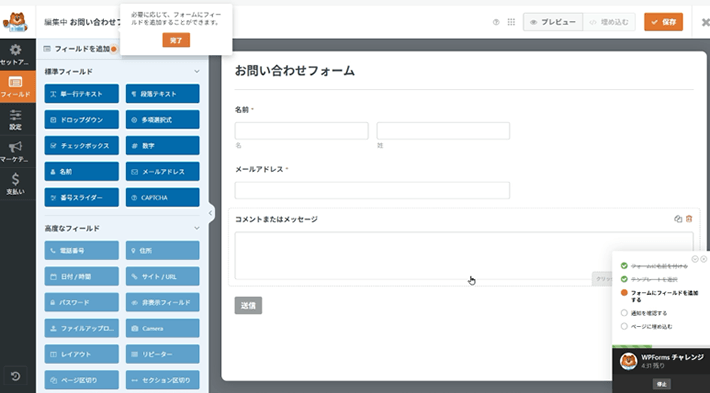Add a Camera field
The image size is (710, 393).
tap(163, 328)
